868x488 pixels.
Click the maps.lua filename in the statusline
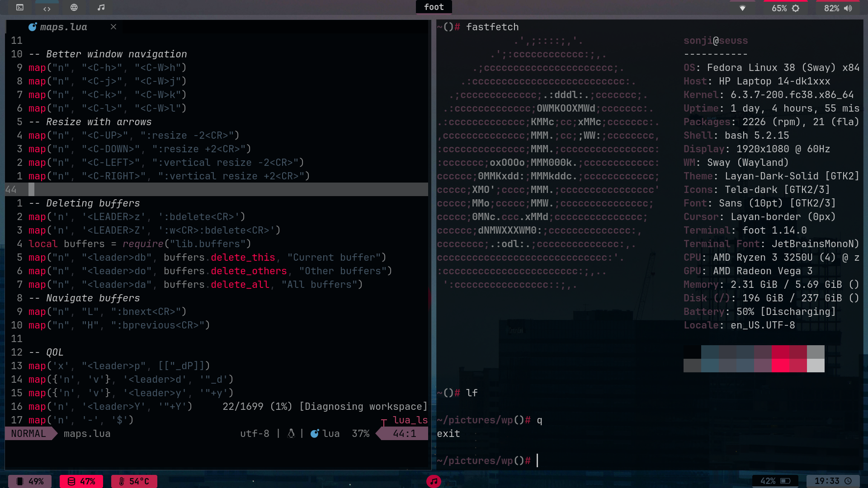[x=87, y=433]
